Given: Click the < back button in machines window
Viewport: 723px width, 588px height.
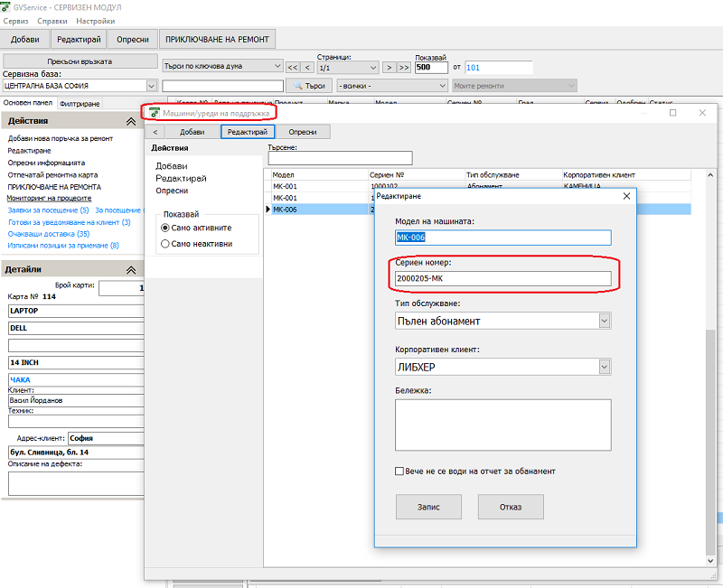Looking at the screenshot, I should [x=155, y=132].
